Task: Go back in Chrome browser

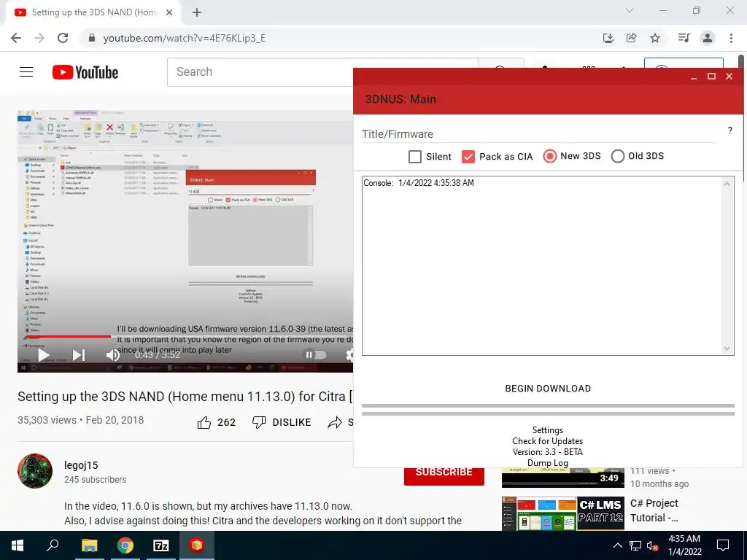Action: 16,38
